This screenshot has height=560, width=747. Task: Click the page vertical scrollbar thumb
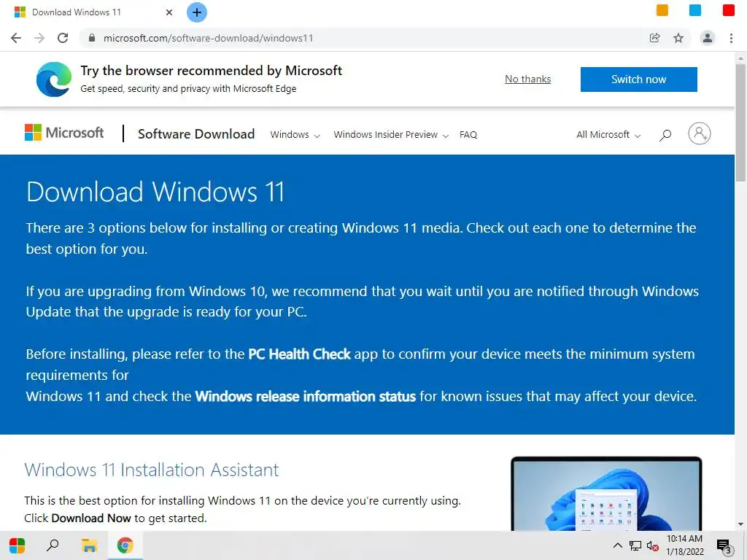pyautogui.click(x=740, y=122)
